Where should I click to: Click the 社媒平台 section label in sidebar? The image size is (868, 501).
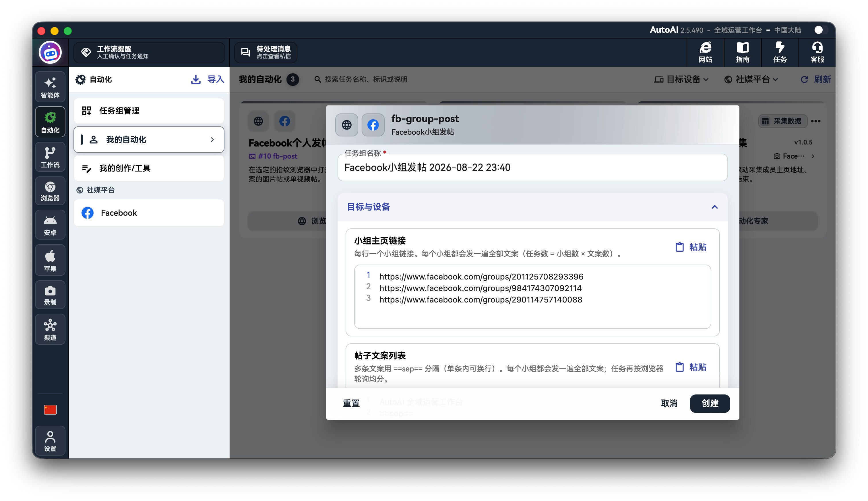(100, 190)
